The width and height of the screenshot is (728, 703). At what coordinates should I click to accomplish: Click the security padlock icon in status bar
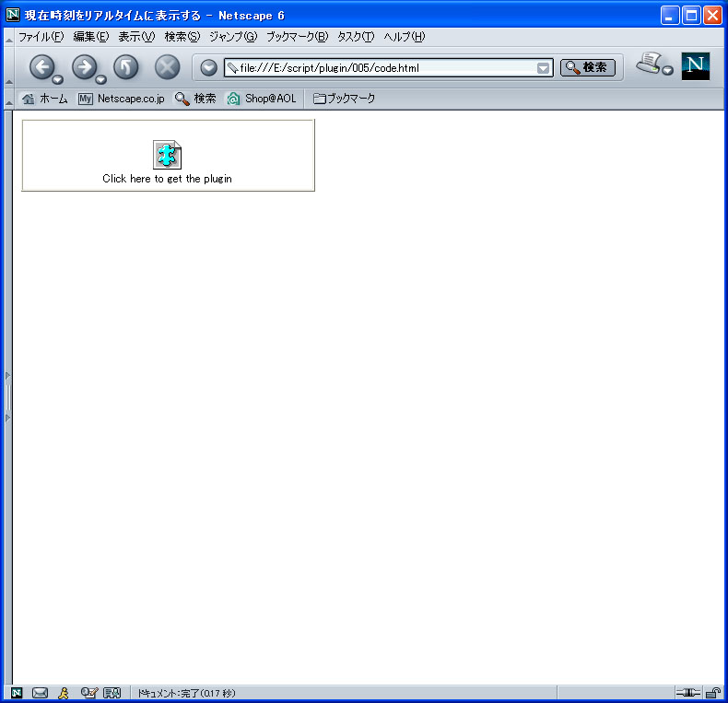712,693
